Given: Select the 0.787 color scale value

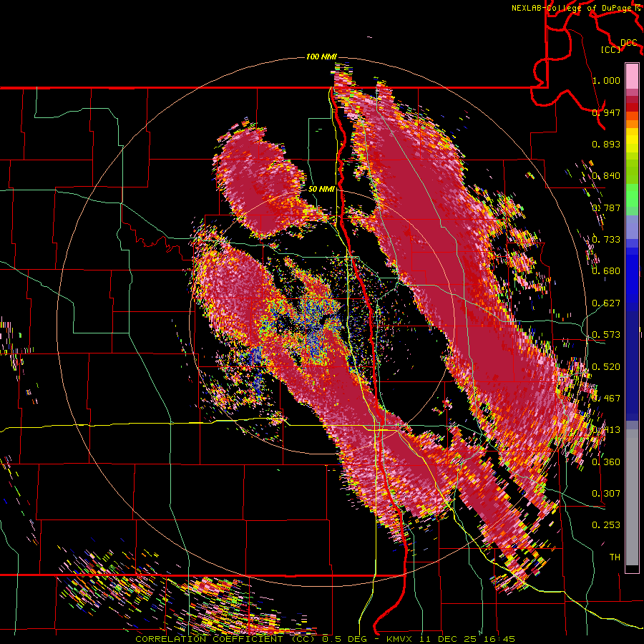Looking at the screenshot, I should (606, 208).
